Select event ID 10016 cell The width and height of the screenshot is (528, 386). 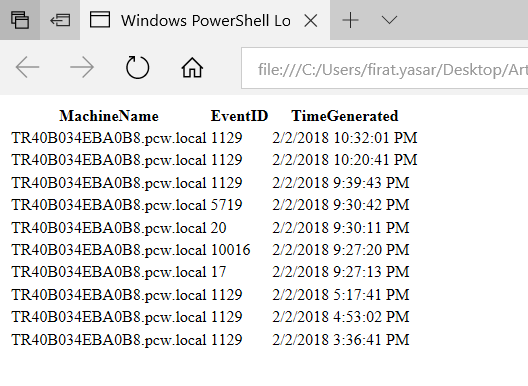coord(231,250)
